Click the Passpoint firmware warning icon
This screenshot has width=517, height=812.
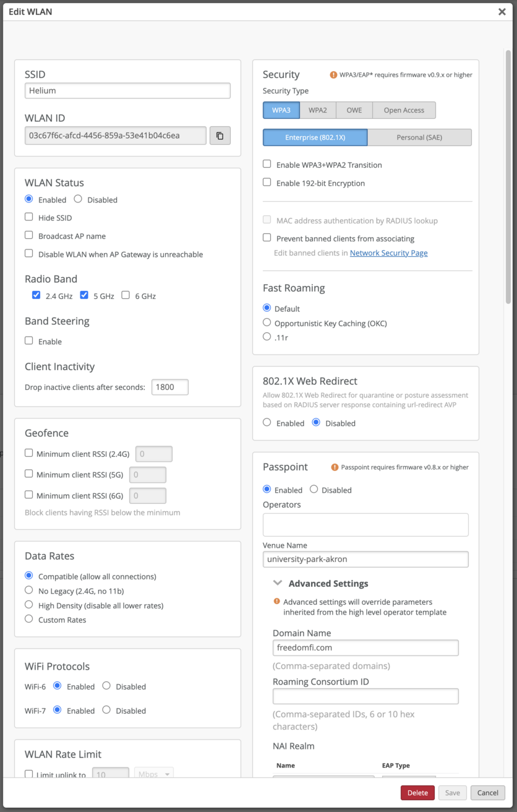335,467
